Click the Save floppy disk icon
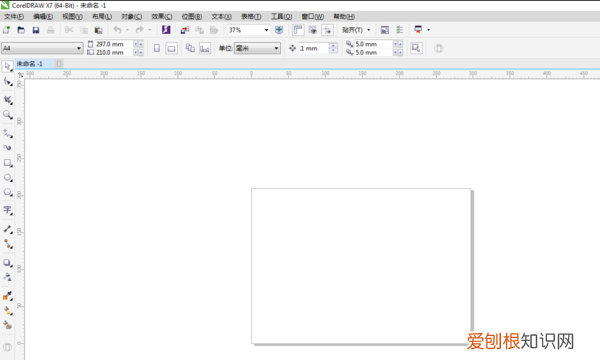Viewport: 600px width, 360px height. pyautogui.click(x=36, y=30)
